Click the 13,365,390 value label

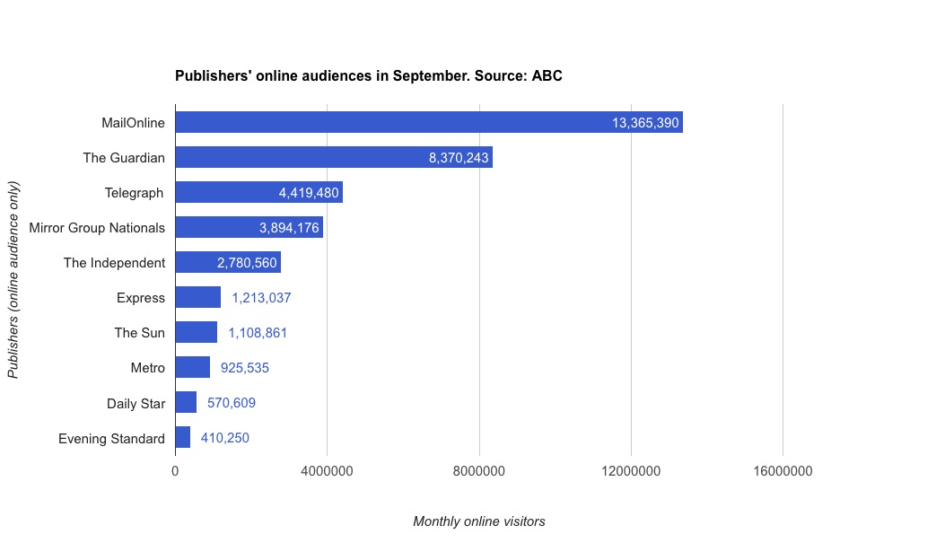point(645,123)
